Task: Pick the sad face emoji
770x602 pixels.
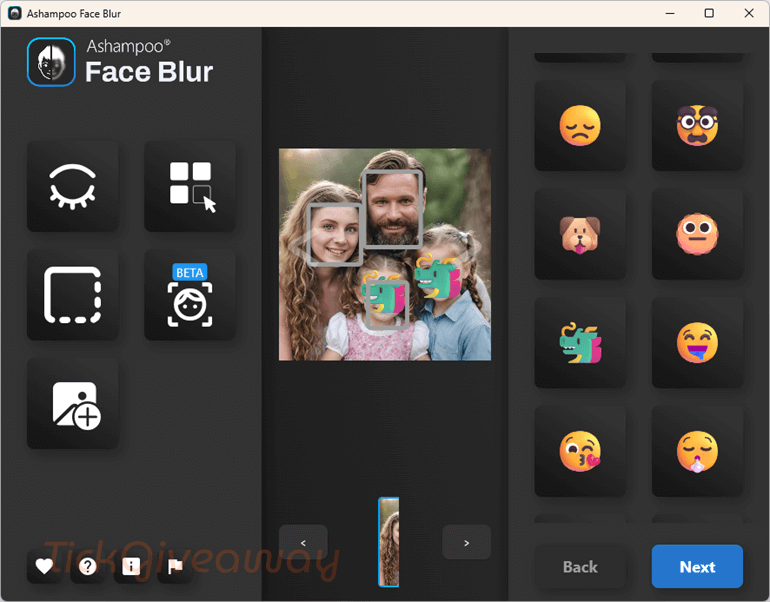Action: coord(580,126)
